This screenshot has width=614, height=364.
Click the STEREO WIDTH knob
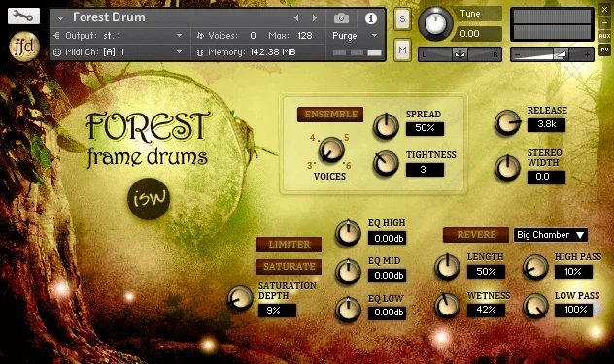click(x=507, y=168)
